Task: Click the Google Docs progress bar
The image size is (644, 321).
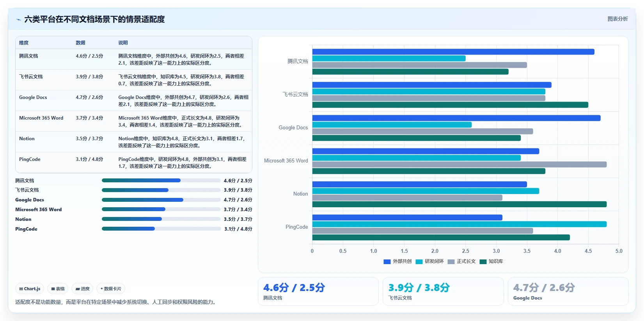Action: coord(161,200)
